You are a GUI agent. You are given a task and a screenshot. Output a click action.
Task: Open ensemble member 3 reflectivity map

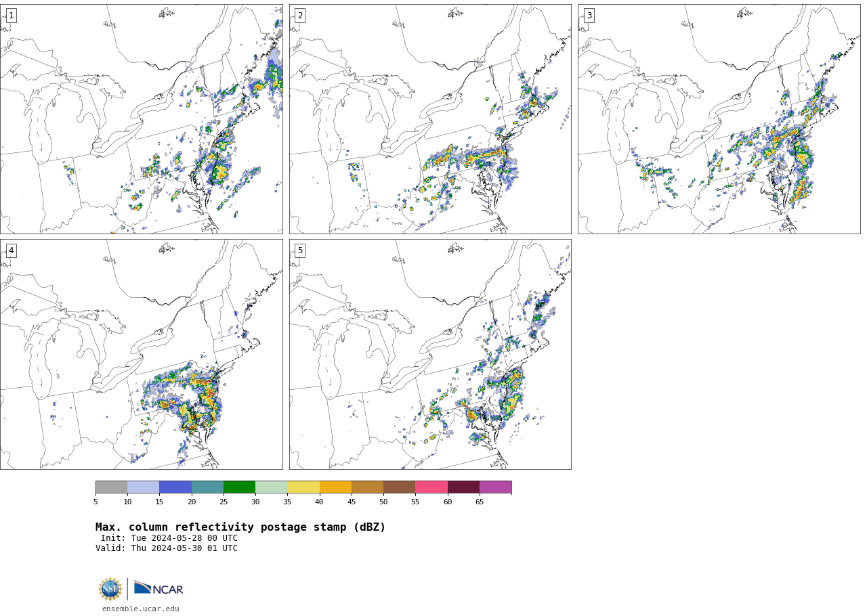pos(719,119)
